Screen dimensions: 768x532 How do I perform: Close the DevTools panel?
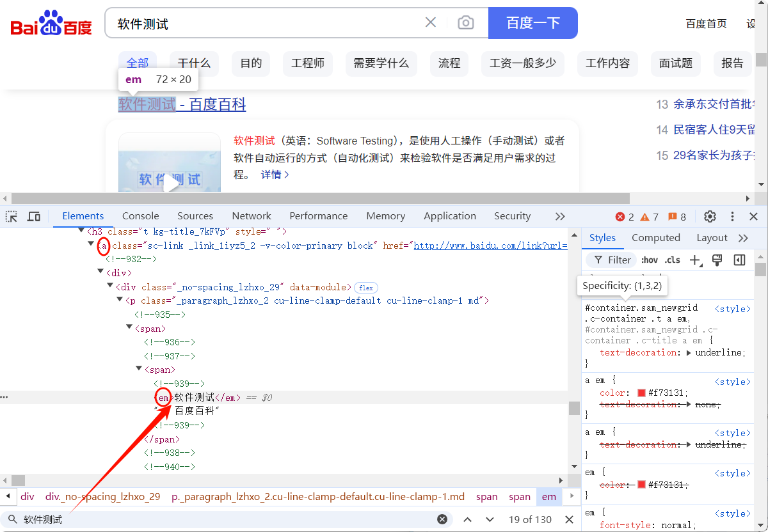(753, 216)
